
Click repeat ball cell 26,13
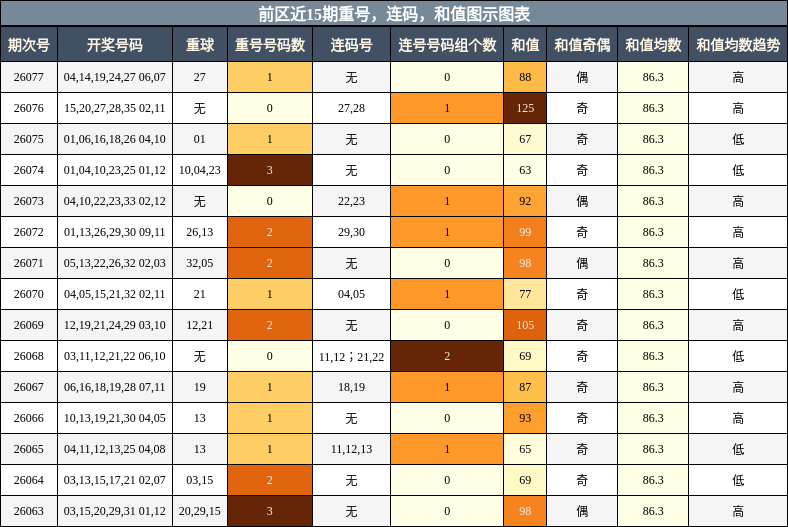click(x=200, y=232)
